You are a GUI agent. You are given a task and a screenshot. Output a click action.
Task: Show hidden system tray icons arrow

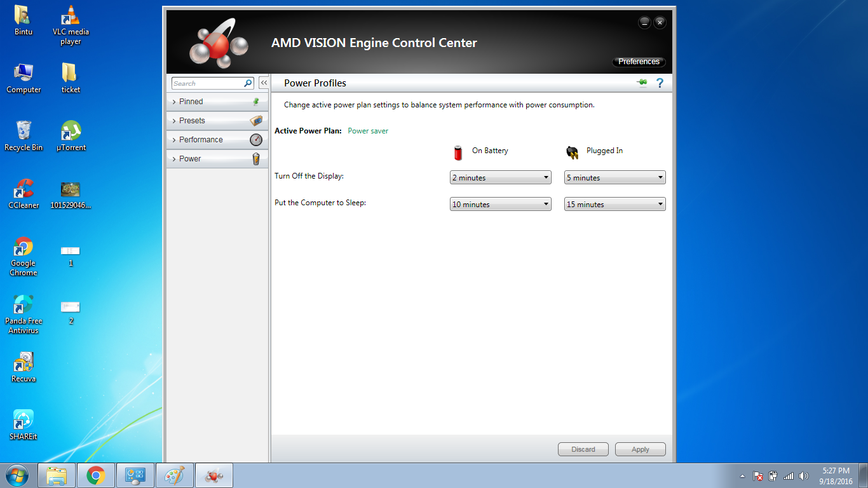(742, 476)
